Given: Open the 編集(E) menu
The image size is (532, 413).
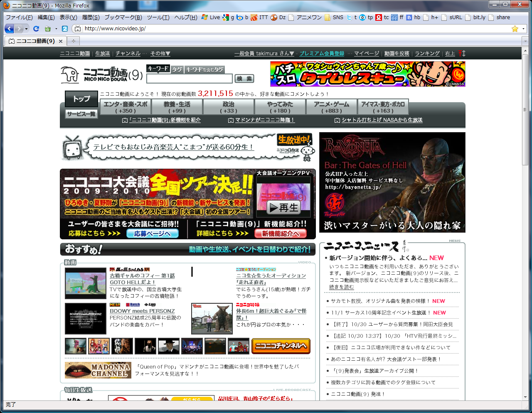Looking at the screenshot, I should point(46,17).
